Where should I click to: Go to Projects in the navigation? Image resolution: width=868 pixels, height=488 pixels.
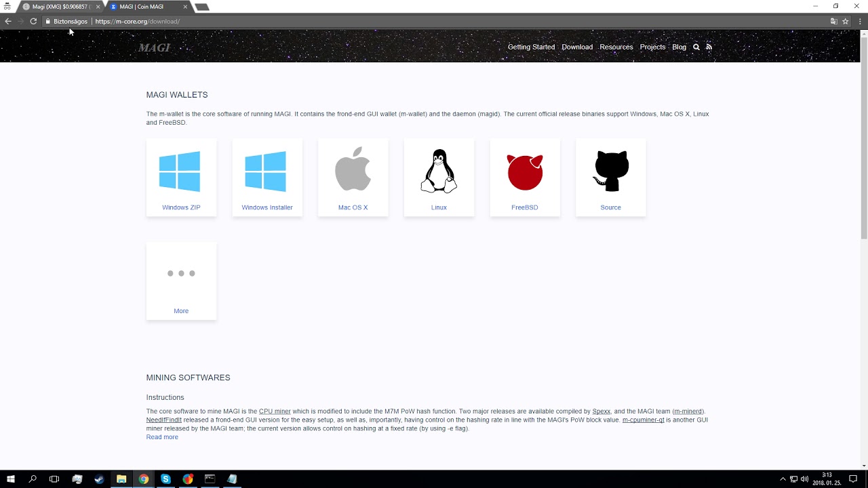652,47
